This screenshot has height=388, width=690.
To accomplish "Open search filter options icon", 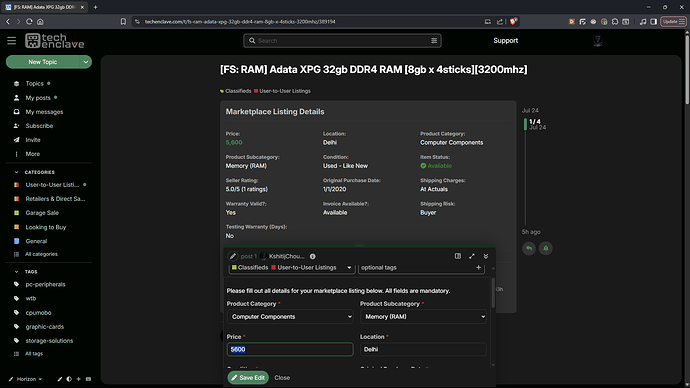I will [x=434, y=40].
